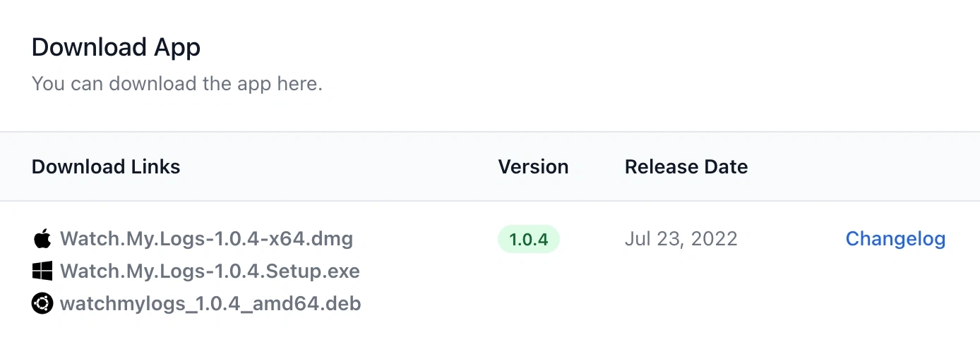Click the empty header cell above Changelog
The width and height of the screenshot is (980, 337).
click(x=895, y=166)
